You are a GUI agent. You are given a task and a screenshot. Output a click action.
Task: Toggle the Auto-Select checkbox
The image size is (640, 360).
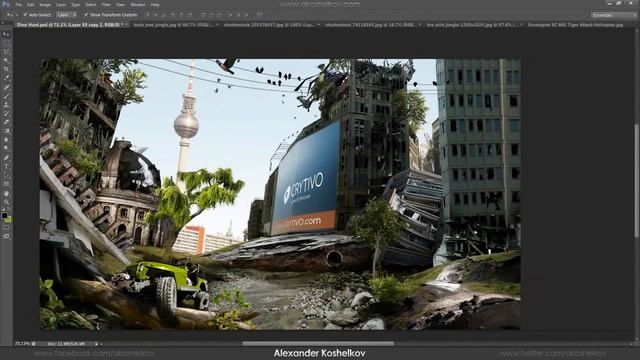(x=25, y=15)
